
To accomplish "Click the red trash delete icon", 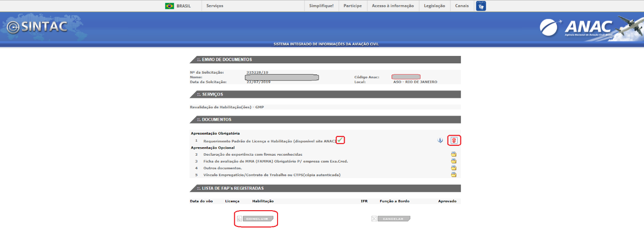I will [x=454, y=140].
